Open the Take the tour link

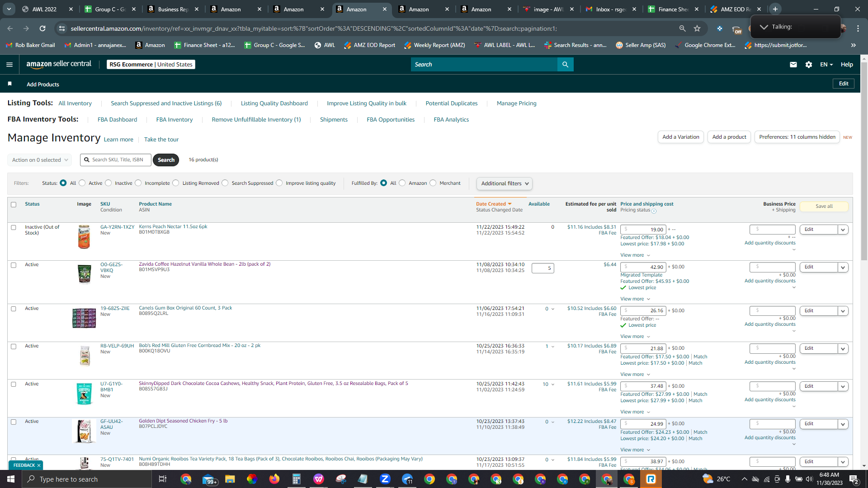point(161,140)
